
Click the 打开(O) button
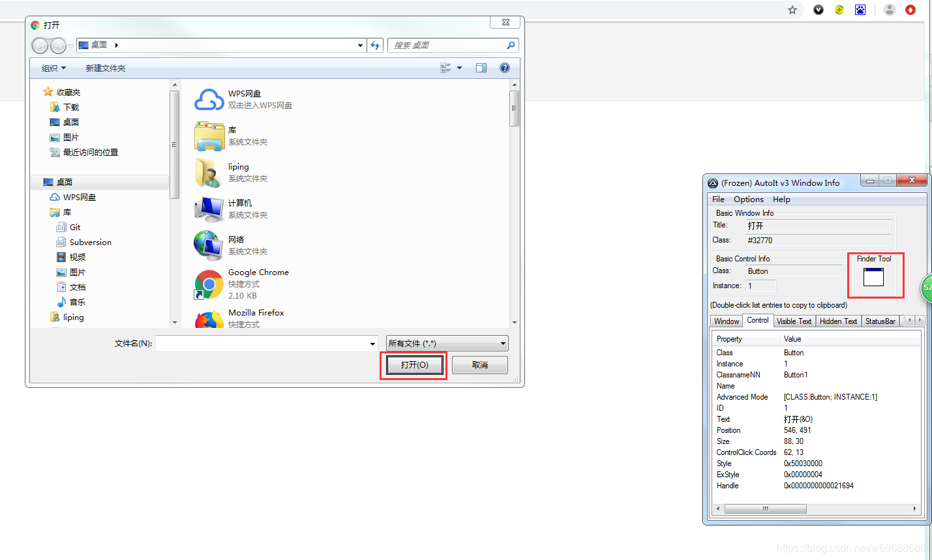tap(413, 366)
